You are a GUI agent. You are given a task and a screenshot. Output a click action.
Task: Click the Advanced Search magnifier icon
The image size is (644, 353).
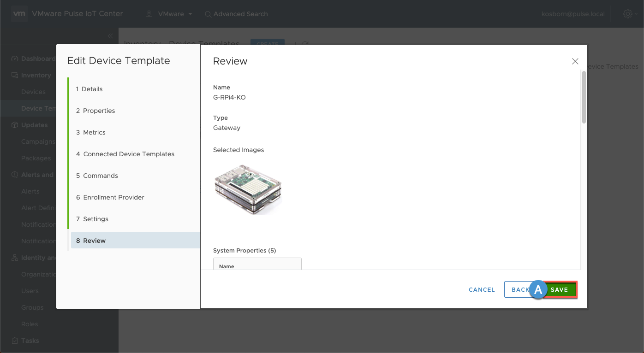click(208, 14)
